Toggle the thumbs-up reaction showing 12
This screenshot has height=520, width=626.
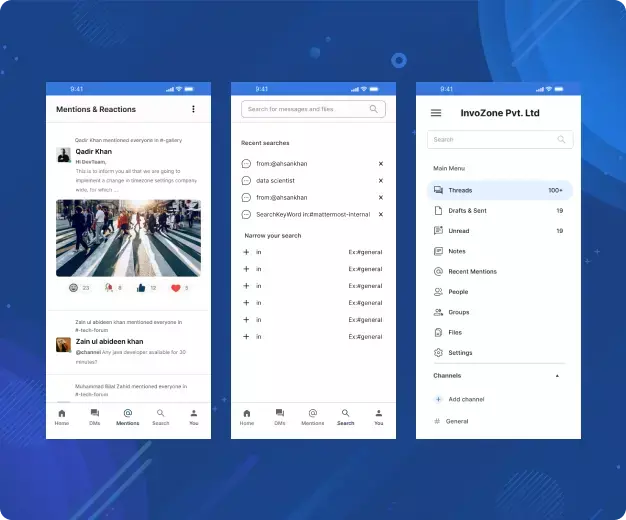[141, 288]
